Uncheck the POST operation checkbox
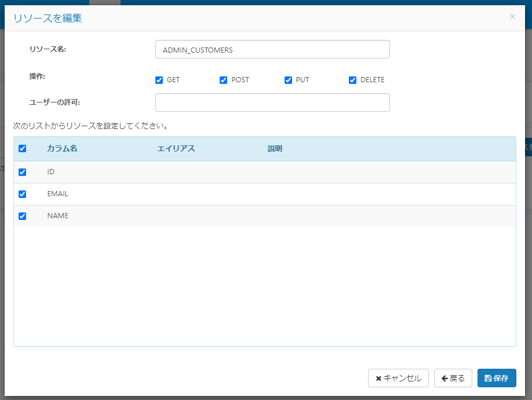Screen dimensions: 532x400 point(224,80)
